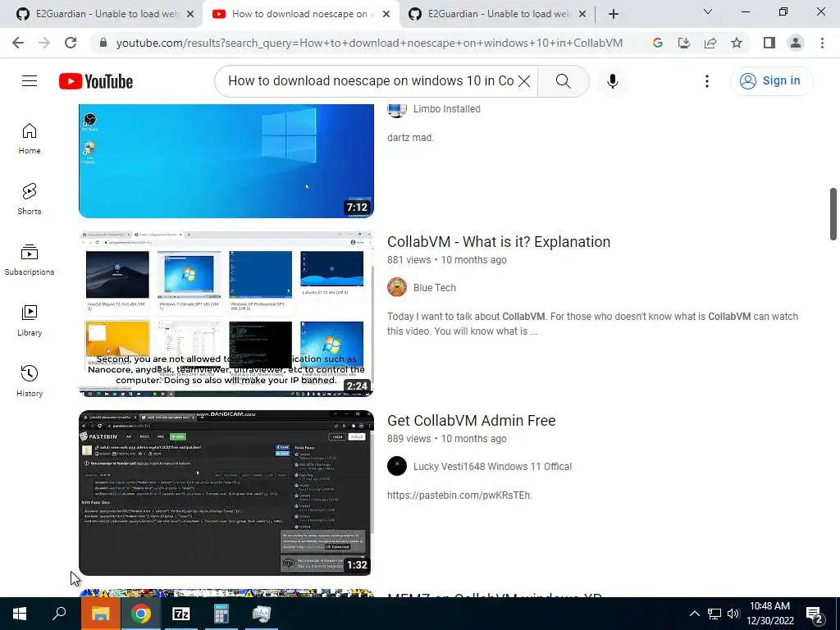The height and width of the screenshot is (630, 840).
Task: Go to the YouTube logo home link
Action: coord(96,81)
